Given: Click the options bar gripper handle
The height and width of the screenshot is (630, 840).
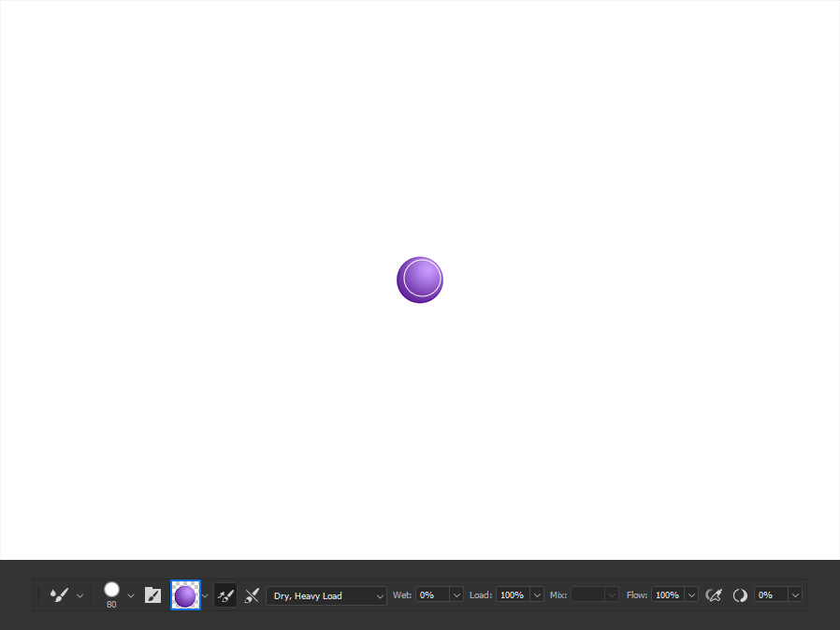Looking at the screenshot, I should point(38,595).
